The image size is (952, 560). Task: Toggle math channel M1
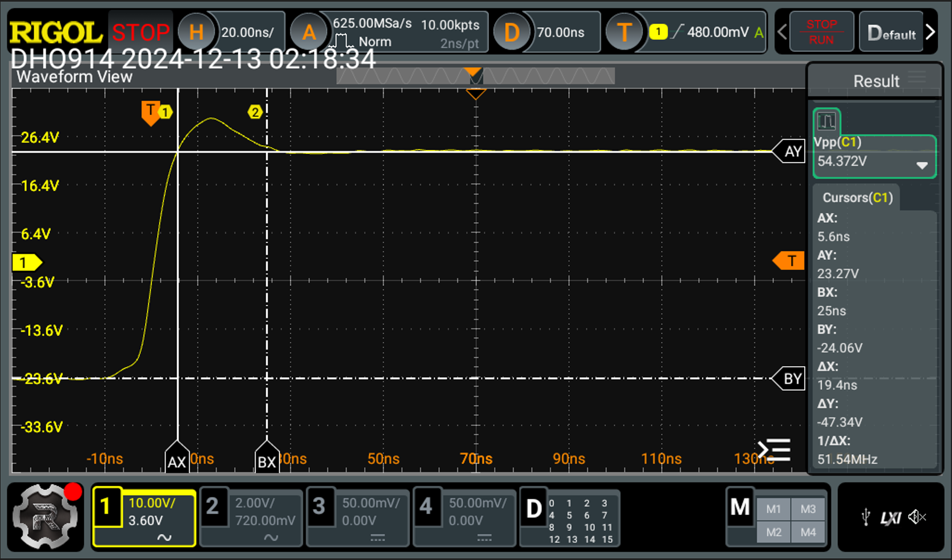click(x=773, y=509)
